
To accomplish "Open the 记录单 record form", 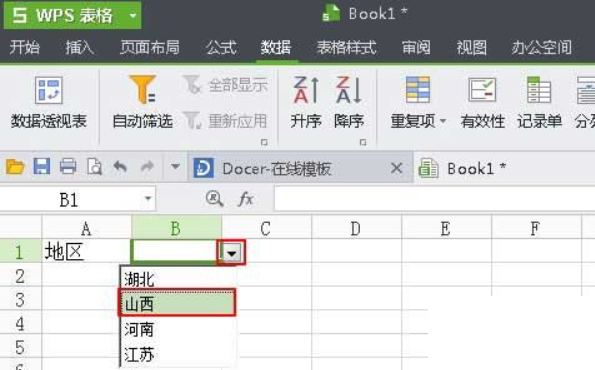I will (x=539, y=102).
